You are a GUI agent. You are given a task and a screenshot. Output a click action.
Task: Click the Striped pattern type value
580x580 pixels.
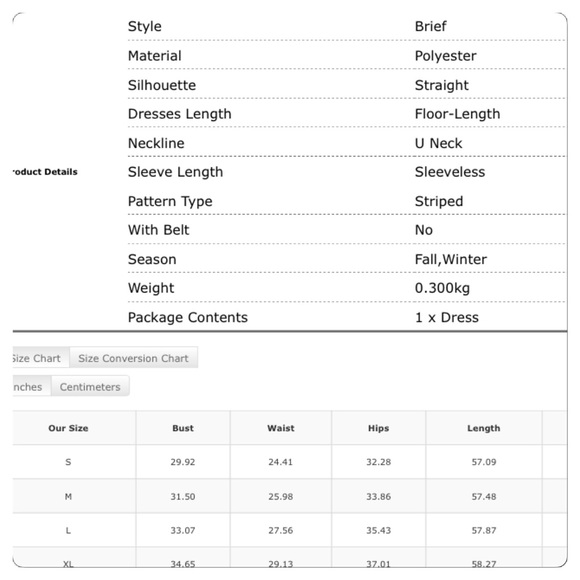pyautogui.click(x=439, y=201)
